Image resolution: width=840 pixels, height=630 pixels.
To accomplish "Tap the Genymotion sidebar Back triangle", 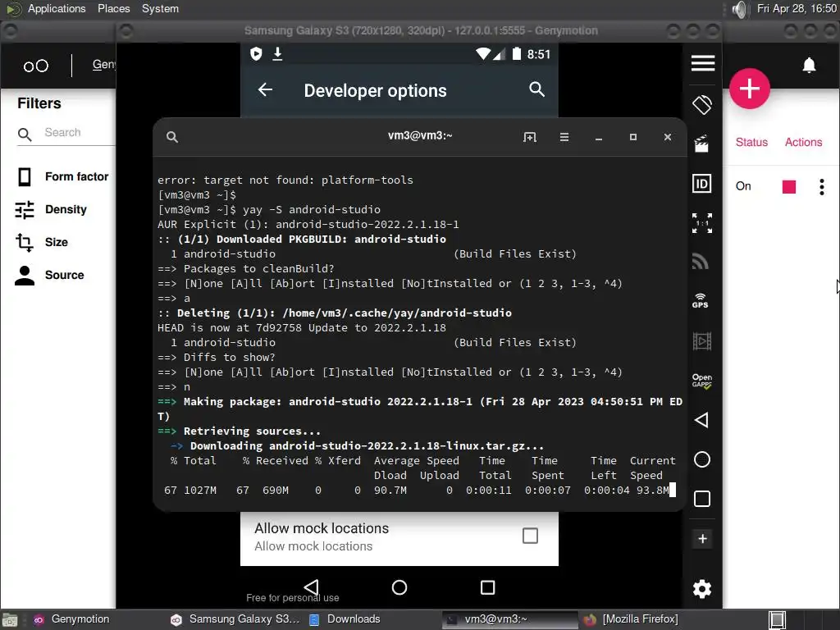I will point(701,420).
